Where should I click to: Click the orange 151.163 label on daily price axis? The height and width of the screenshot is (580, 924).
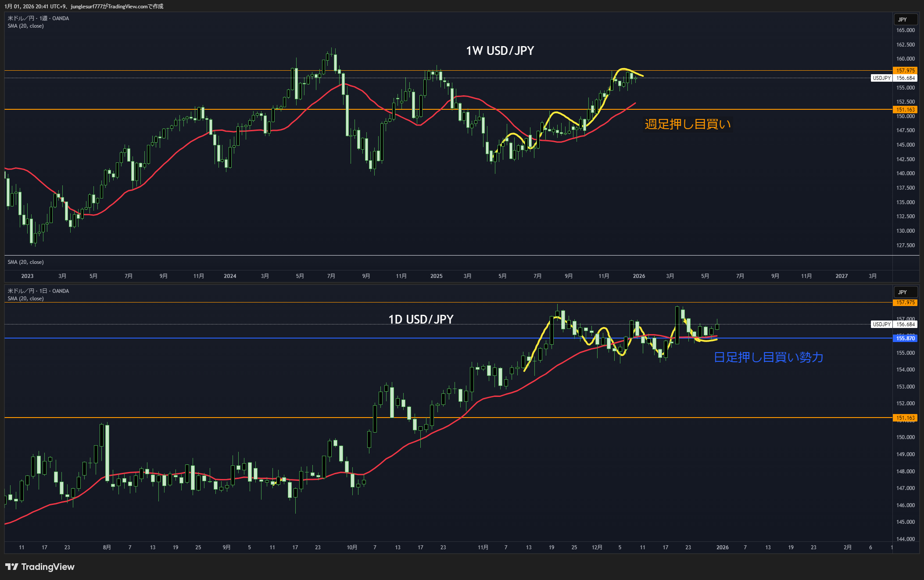coord(905,418)
